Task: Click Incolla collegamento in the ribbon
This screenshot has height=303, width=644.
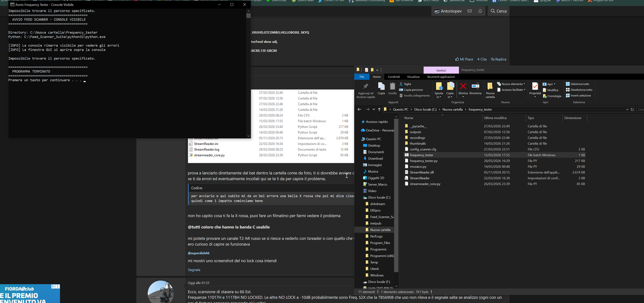Action: pyautogui.click(x=415, y=95)
